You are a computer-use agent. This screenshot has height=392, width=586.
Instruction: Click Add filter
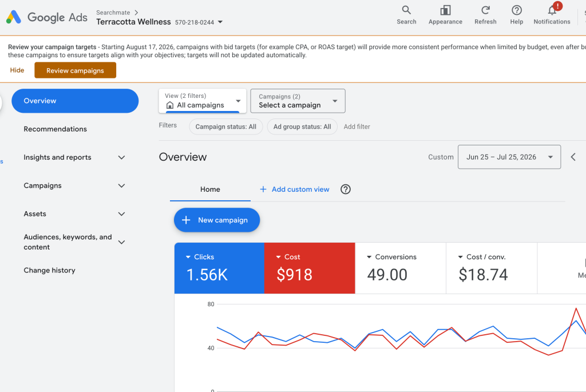click(357, 126)
